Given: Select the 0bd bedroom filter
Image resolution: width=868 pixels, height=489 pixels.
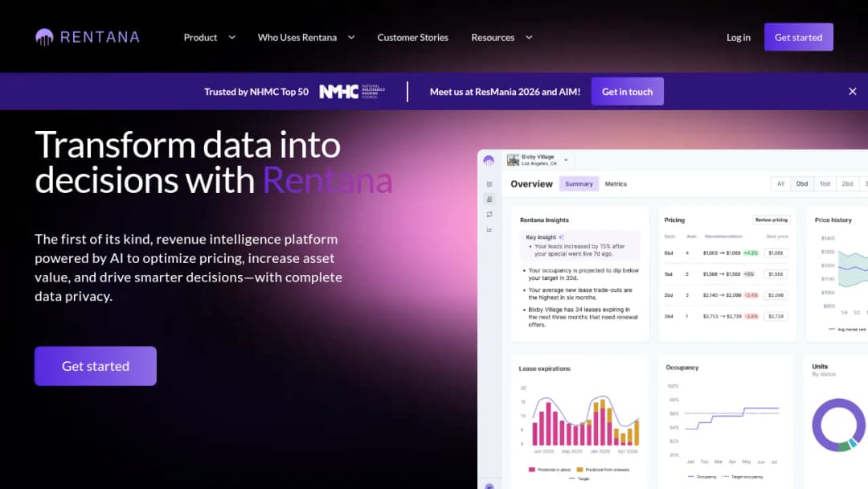Looking at the screenshot, I should [x=802, y=184].
